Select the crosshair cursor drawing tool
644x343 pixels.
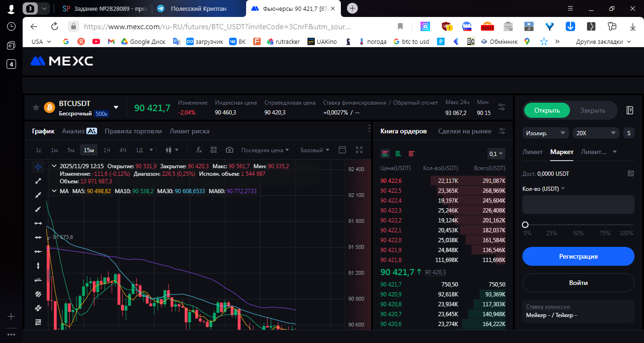38,167
